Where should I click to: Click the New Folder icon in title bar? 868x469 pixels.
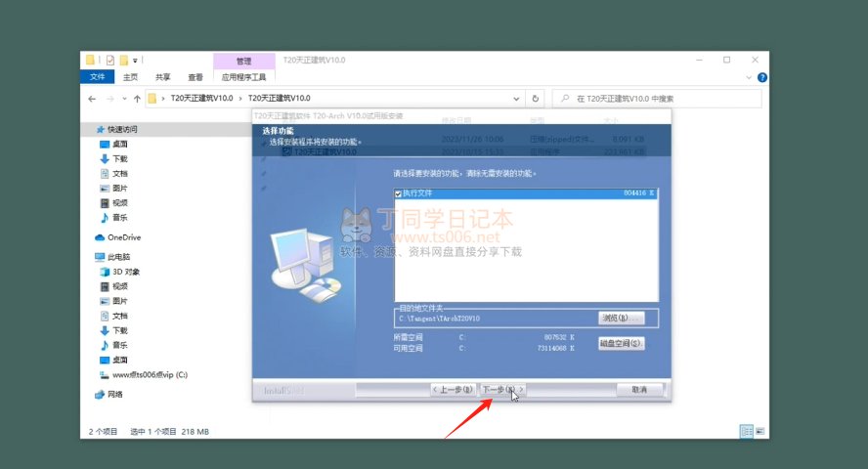pyautogui.click(x=123, y=60)
